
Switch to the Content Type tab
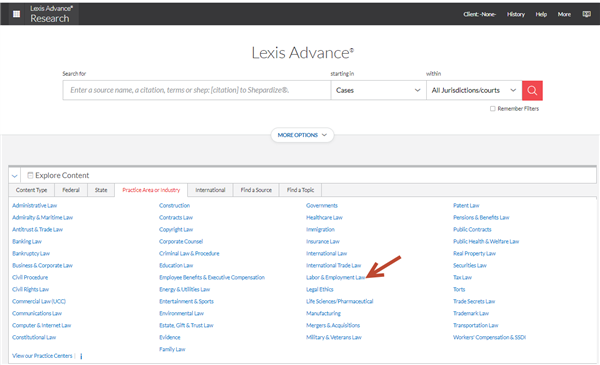[x=31, y=190]
